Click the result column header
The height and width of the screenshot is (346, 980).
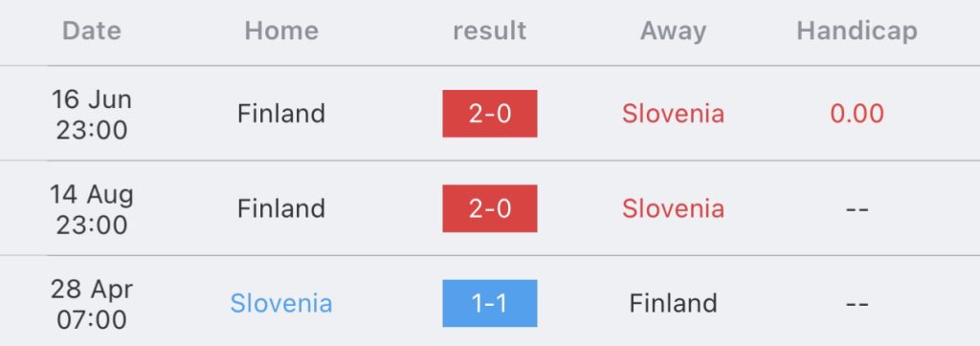click(x=489, y=31)
